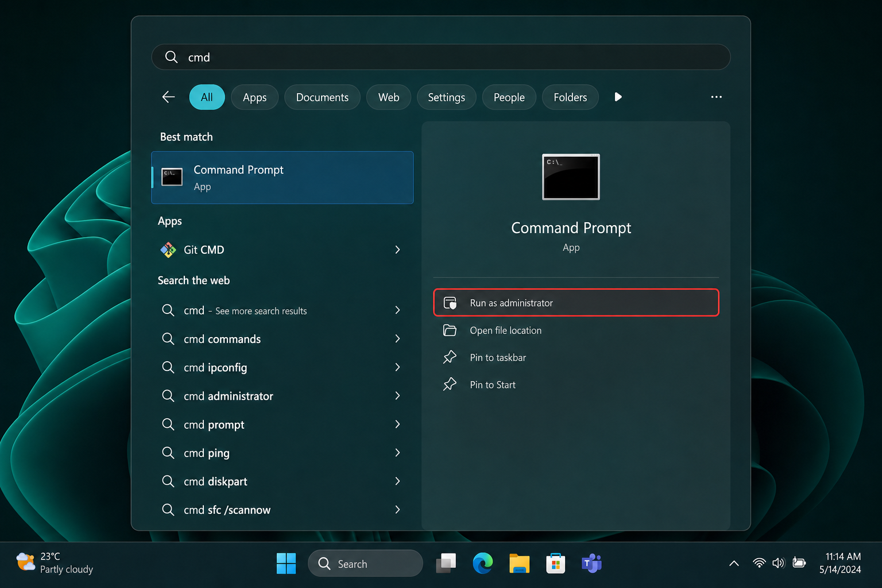Expand Git CMD details chevron

point(397,250)
